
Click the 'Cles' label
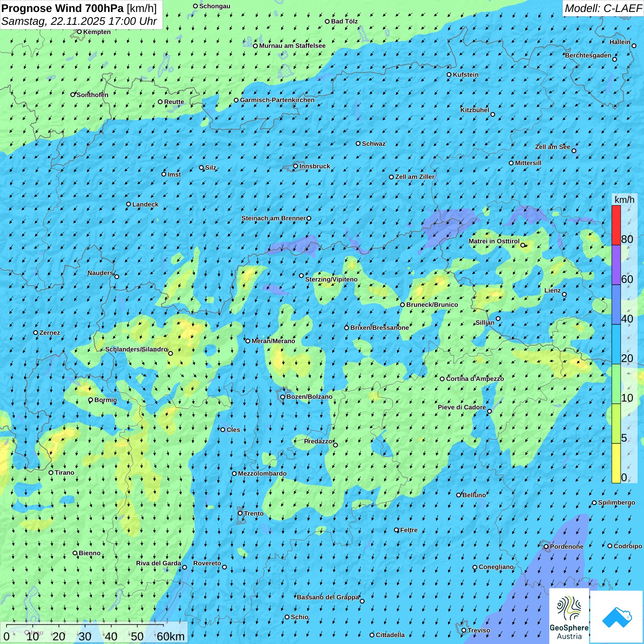233,430
